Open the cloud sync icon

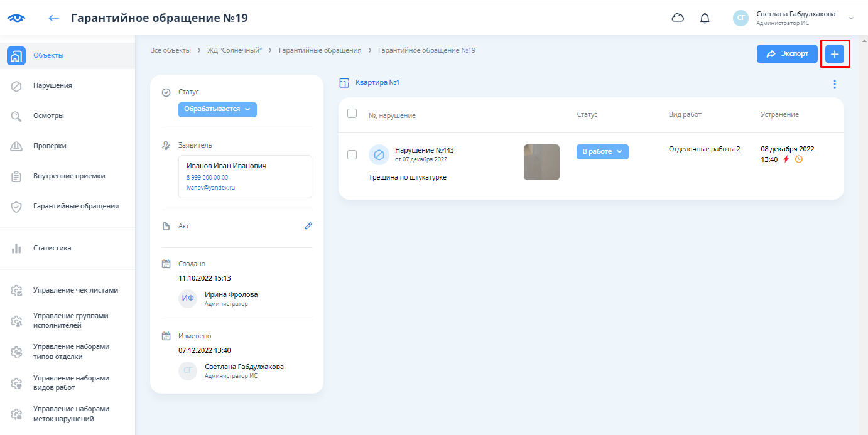pyautogui.click(x=678, y=18)
